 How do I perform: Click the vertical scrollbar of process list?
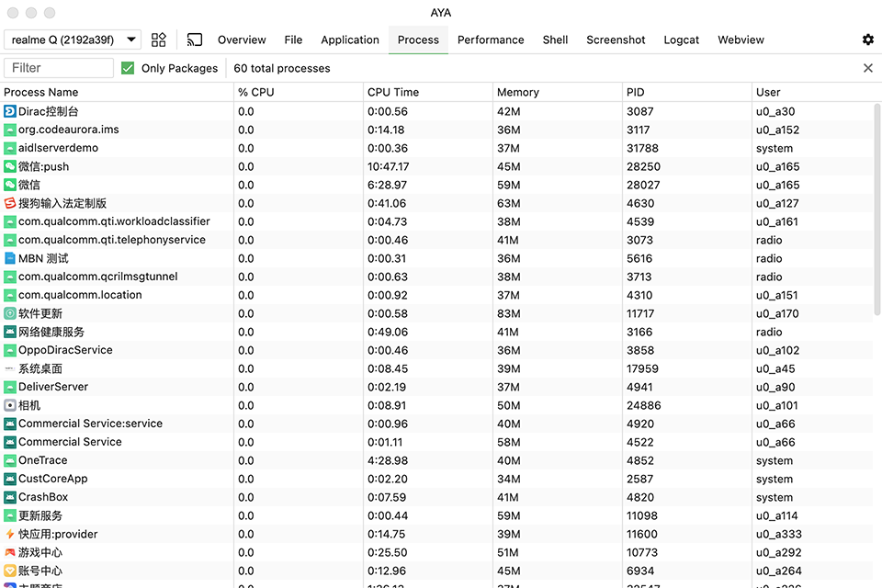(x=877, y=209)
